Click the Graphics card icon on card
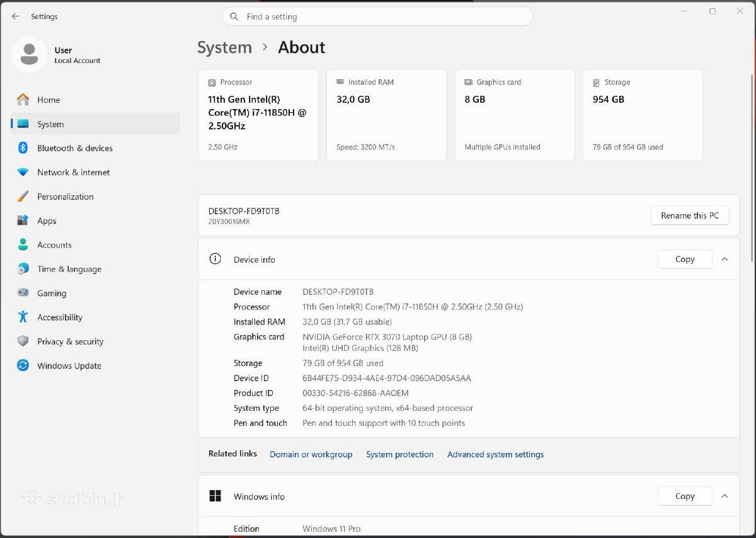756x538 pixels. pos(469,82)
